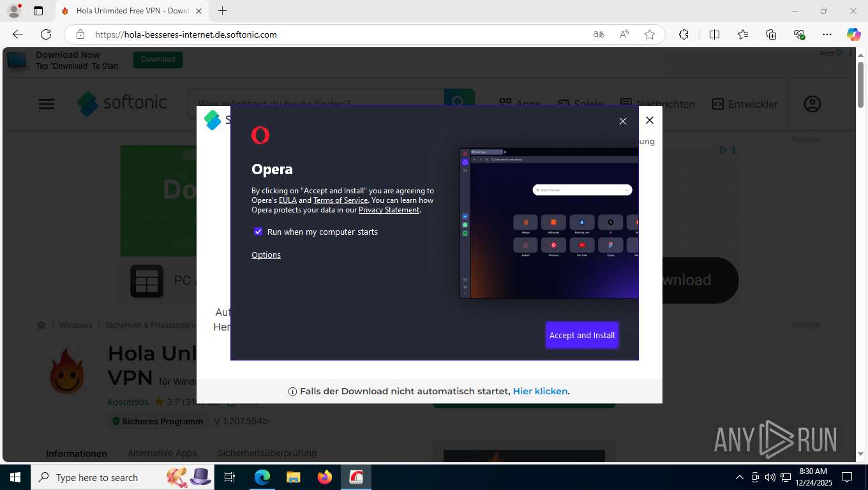Click the Softonic user account icon
This screenshot has width=868, height=490.
pyautogui.click(x=812, y=104)
